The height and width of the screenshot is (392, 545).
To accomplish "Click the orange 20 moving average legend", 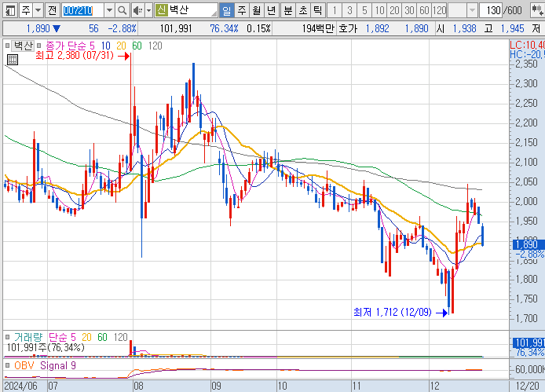I will coord(121,46).
